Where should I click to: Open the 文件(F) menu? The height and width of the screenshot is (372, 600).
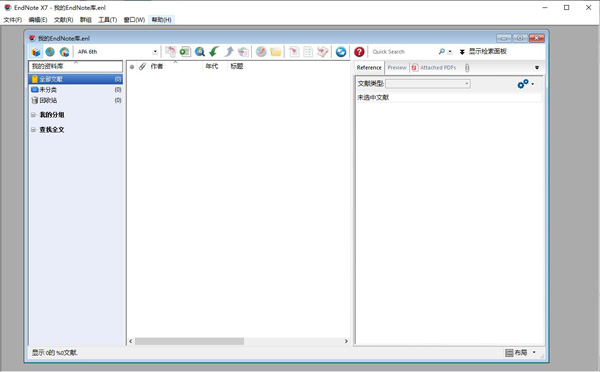tap(13, 20)
